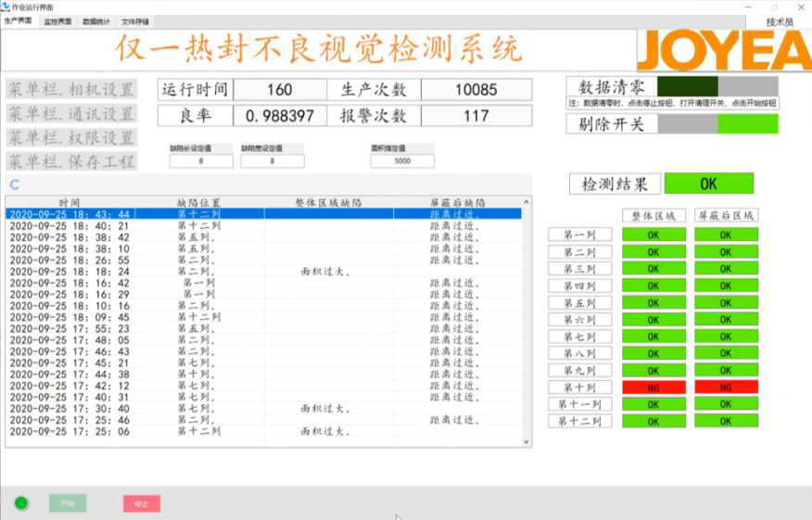Select the row dated 2020-09-25 18:38:42

[x=263, y=237]
